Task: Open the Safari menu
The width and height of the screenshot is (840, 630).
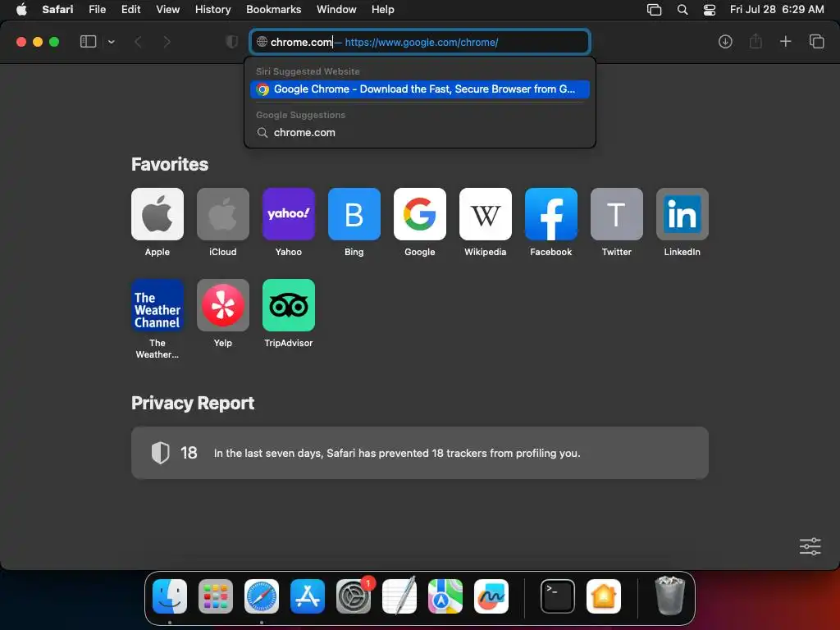Action: pyautogui.click(x=58, y=10)
